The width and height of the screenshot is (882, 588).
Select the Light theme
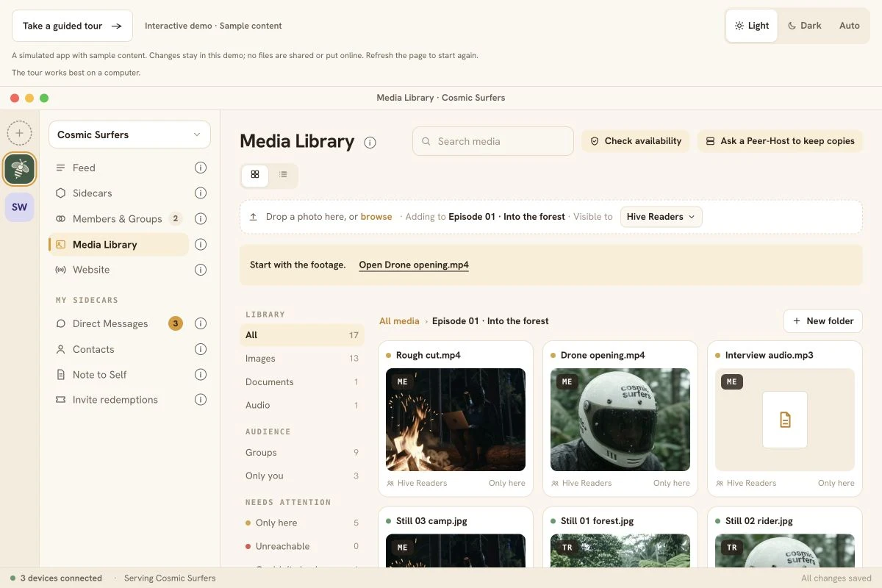tap(751, 26)
